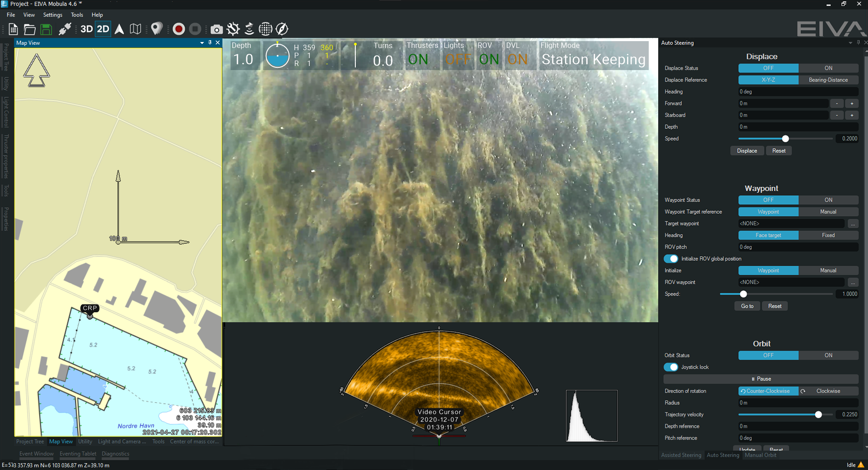Turn off the Joystick lock switch
The width and height of the screenshot is (868, 470).
click(671, 367)
